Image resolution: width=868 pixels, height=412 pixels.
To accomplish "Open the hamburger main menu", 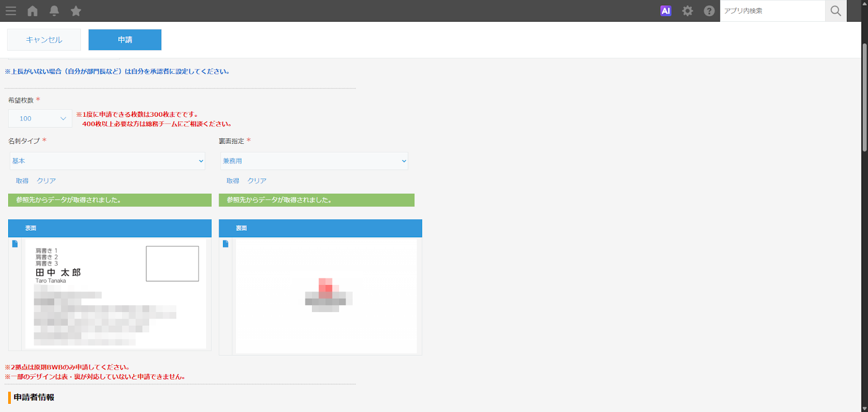I will 11,11.
